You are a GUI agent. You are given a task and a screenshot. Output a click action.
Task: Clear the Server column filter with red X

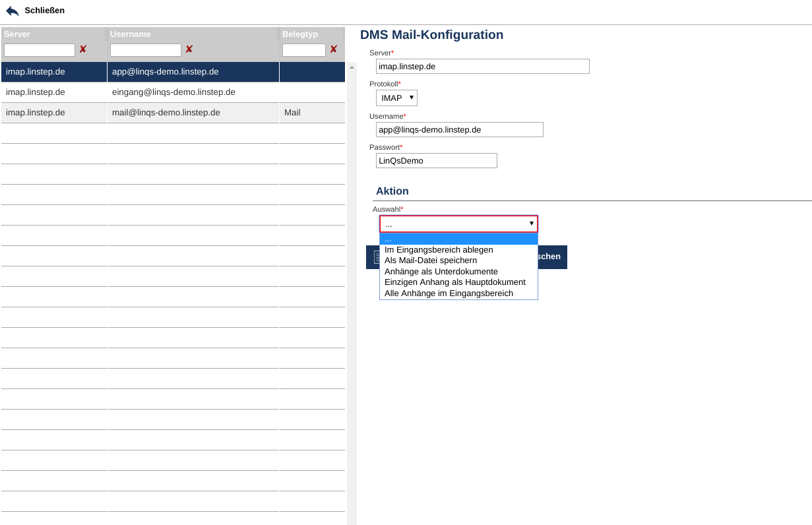click(x=82, y=49)
